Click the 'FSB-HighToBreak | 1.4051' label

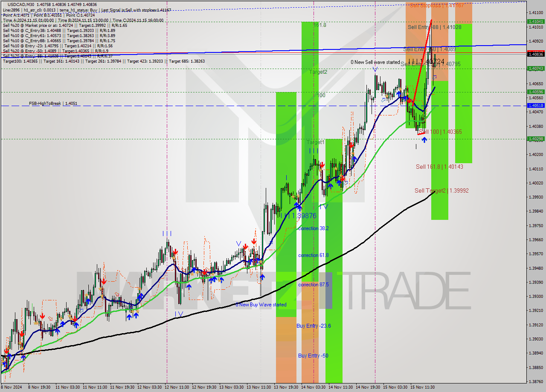pos(53,103)
